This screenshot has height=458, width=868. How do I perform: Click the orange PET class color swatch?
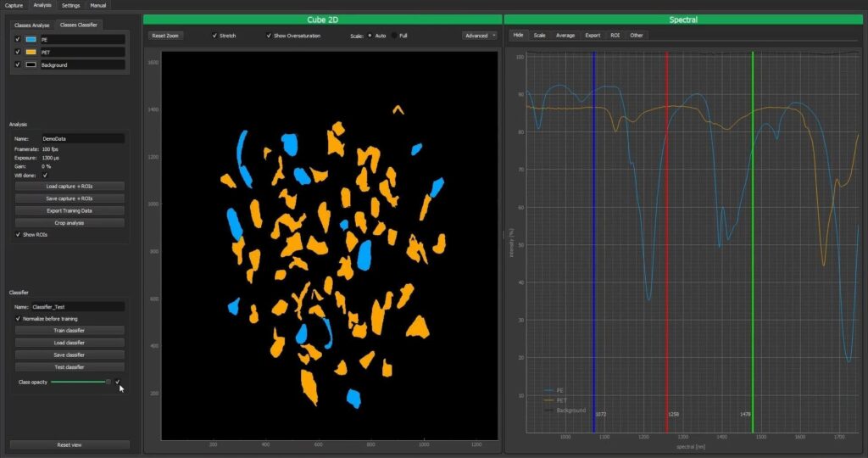[31, 53]
